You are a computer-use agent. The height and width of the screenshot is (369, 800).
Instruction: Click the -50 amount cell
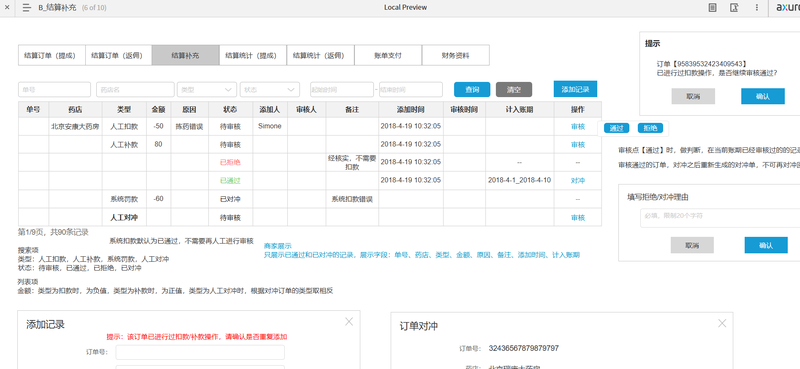(158, 126)
